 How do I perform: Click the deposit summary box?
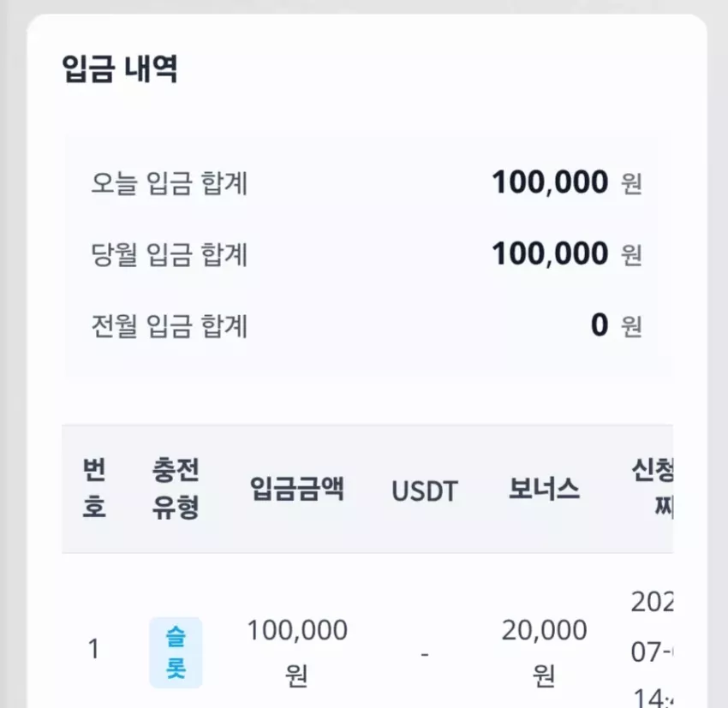367,258
